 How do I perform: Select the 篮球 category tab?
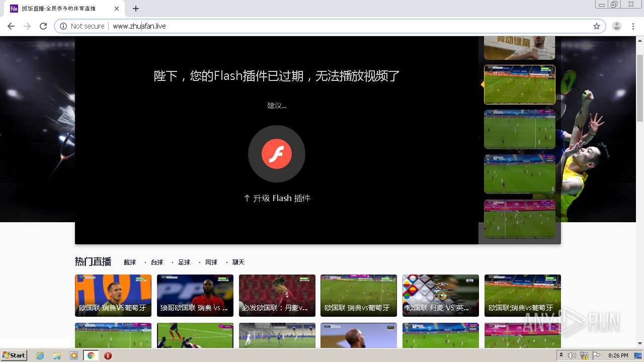click(x=130, y=262)
